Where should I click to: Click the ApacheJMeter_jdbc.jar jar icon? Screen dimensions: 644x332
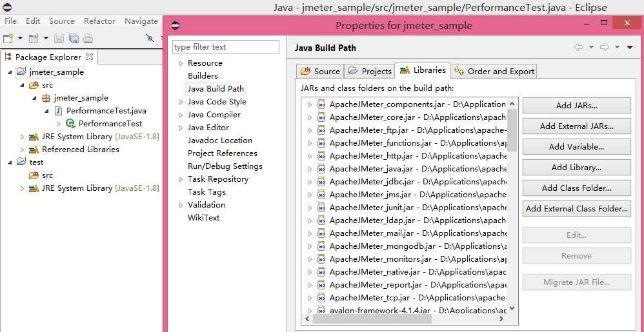(x=321, y=181)
